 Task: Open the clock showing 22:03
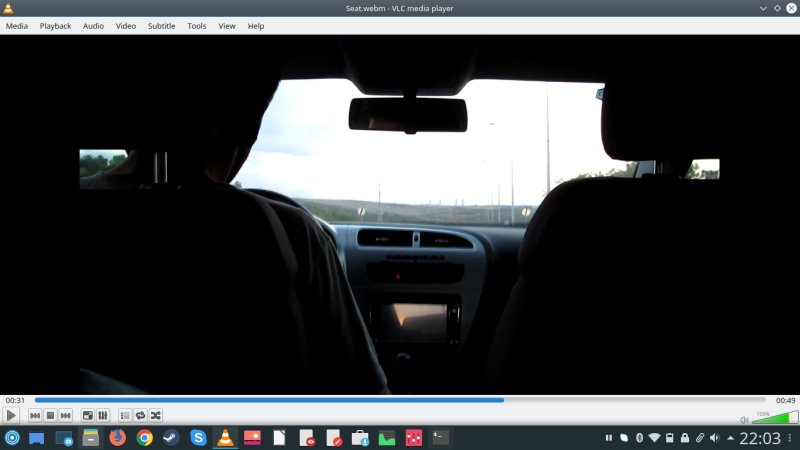(760, 438)
